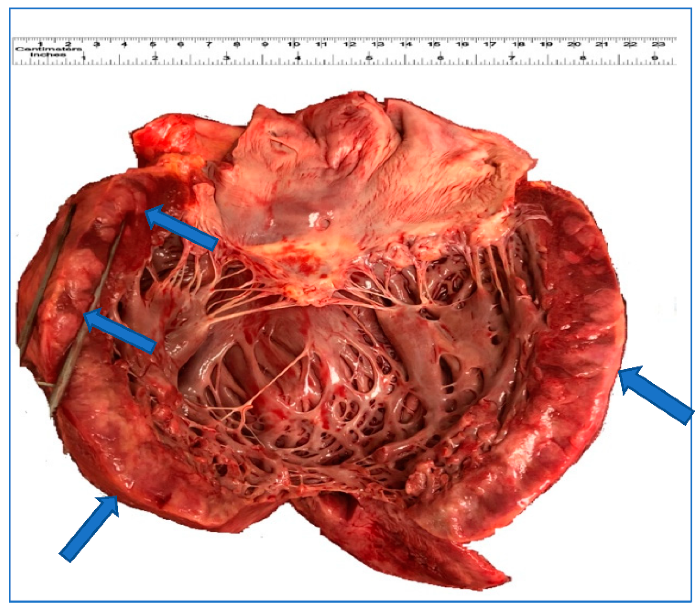Click the 4 inch mark on ruler
Viewport: 700px width, 615px height.
pyautogui.click(x=298, y=57)
